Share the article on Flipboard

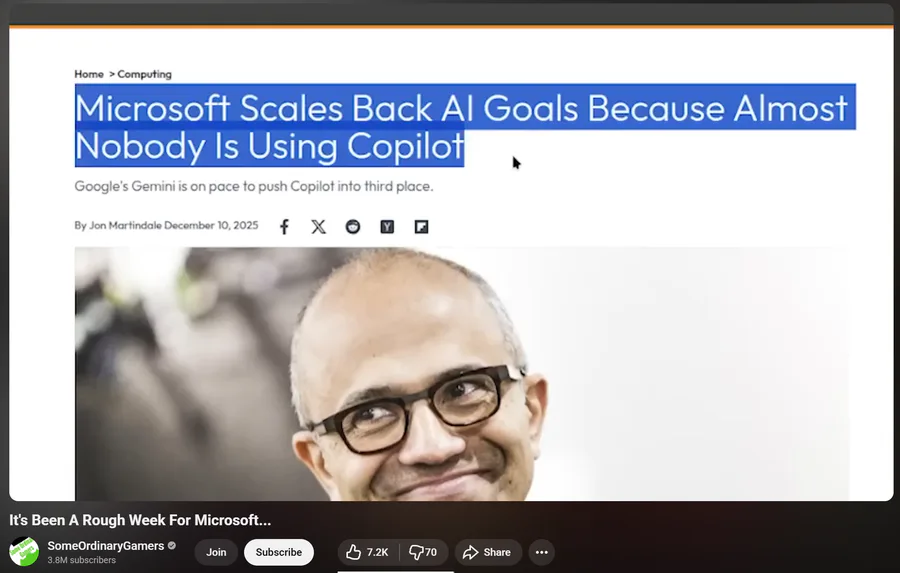coord(421,227)
